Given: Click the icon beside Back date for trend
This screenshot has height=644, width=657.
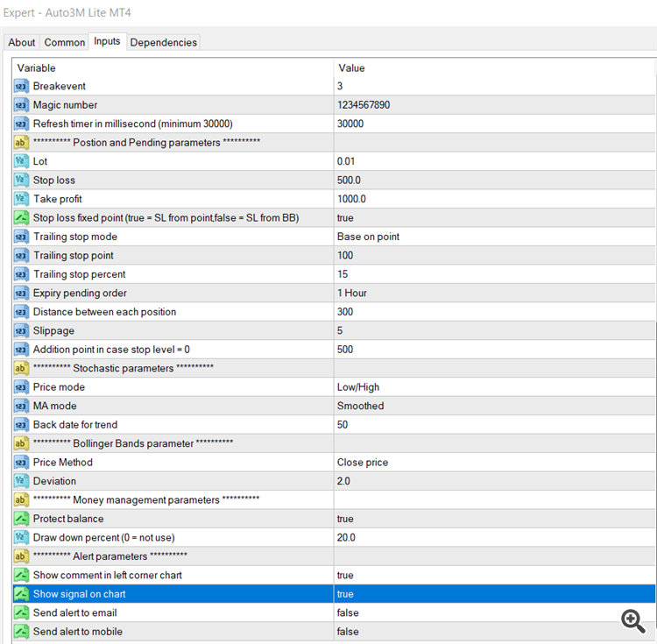Looking at the screenshot, I should (21, 425).
